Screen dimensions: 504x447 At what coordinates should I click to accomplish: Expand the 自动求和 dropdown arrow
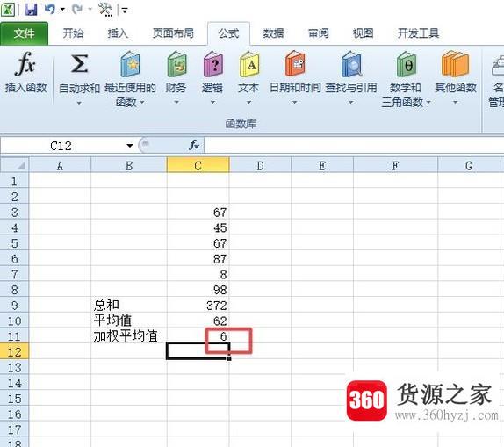79,103
